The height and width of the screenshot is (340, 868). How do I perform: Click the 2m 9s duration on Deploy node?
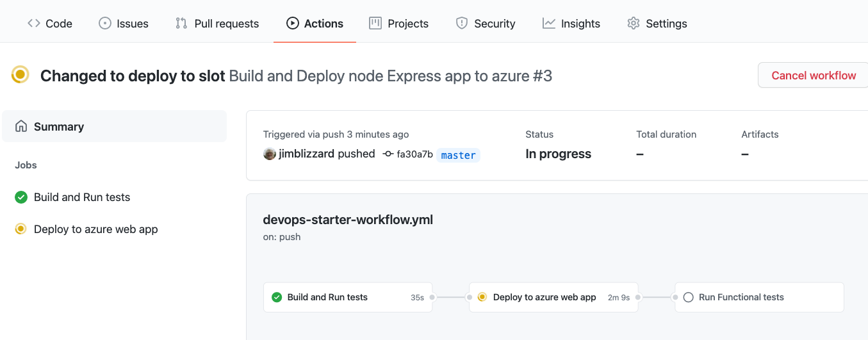(618, 298)
